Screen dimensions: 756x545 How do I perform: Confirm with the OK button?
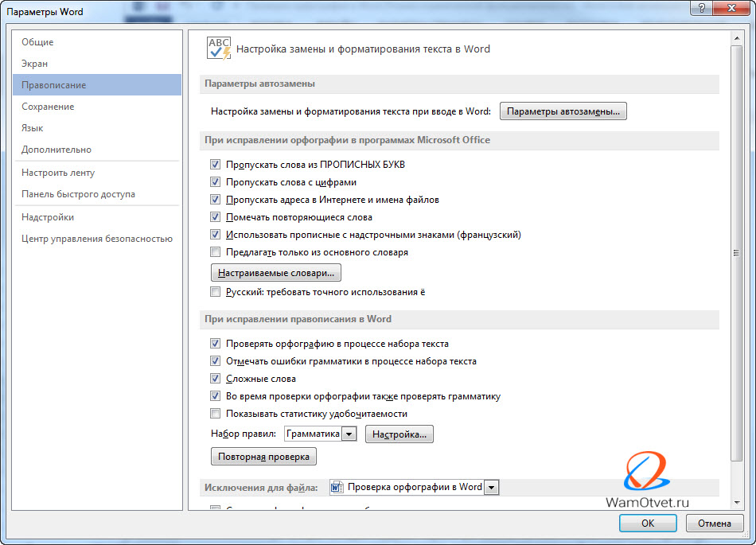(x=648, y=524)
